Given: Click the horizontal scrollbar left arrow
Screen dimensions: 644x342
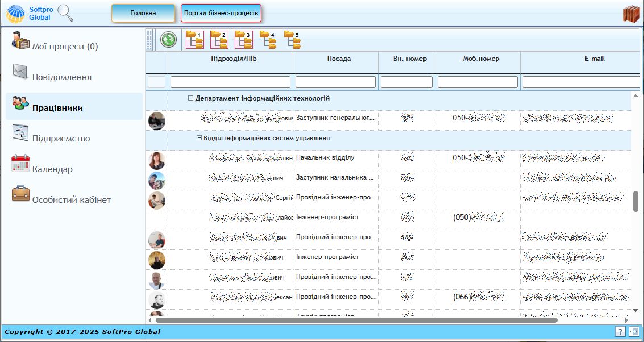Looking at the screenshot, I should click(149, 320).
